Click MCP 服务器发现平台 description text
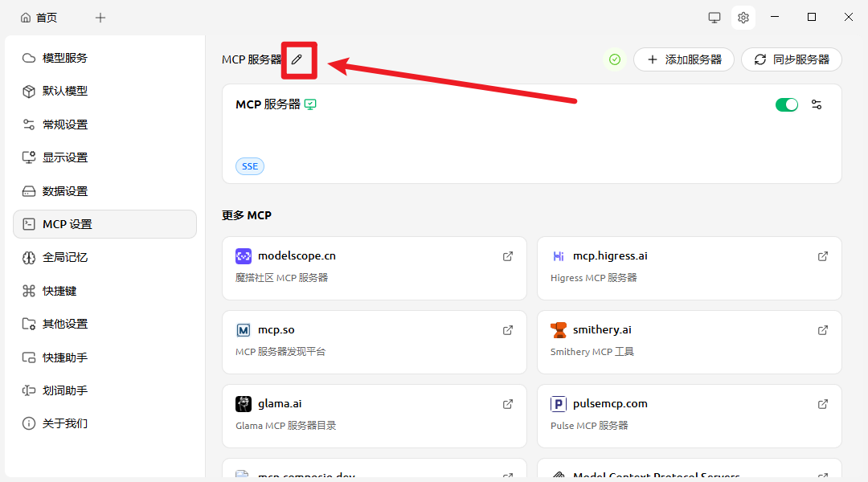The width and height of the screenshot is (868, 482). [x=280, y=352]
